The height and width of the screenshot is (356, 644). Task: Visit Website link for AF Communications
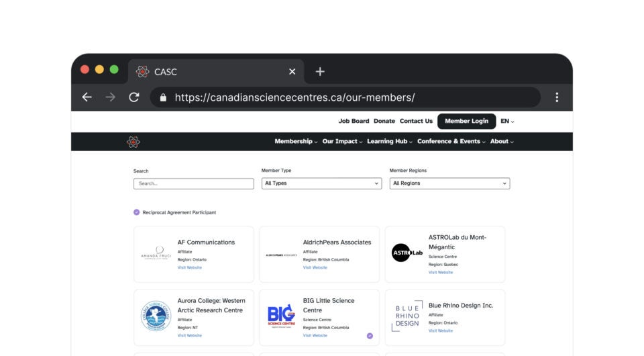click(189, 268)
